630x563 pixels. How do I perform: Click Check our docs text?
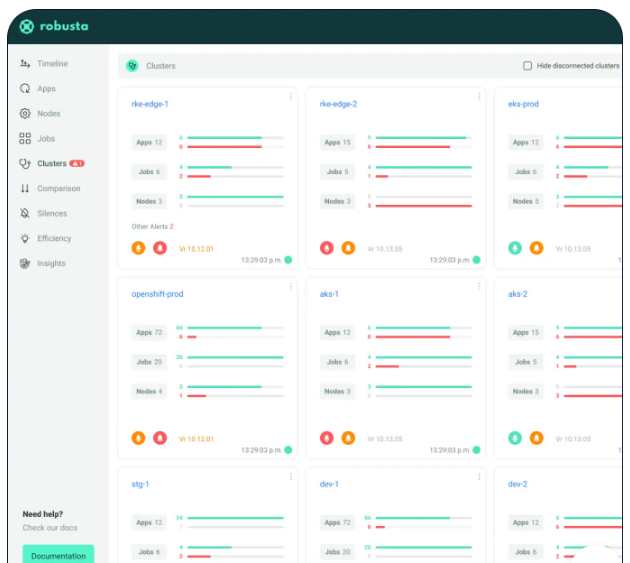[50, 528]
